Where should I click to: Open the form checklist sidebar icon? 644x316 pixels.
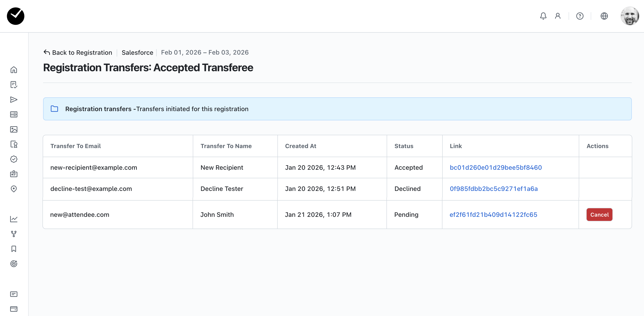click(14, 85)
